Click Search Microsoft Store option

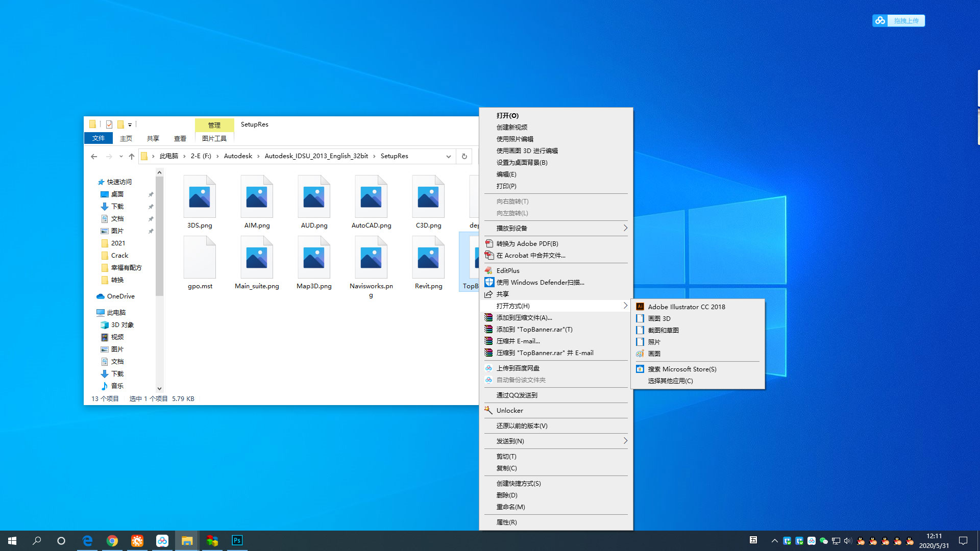click(x=682, y=369)
